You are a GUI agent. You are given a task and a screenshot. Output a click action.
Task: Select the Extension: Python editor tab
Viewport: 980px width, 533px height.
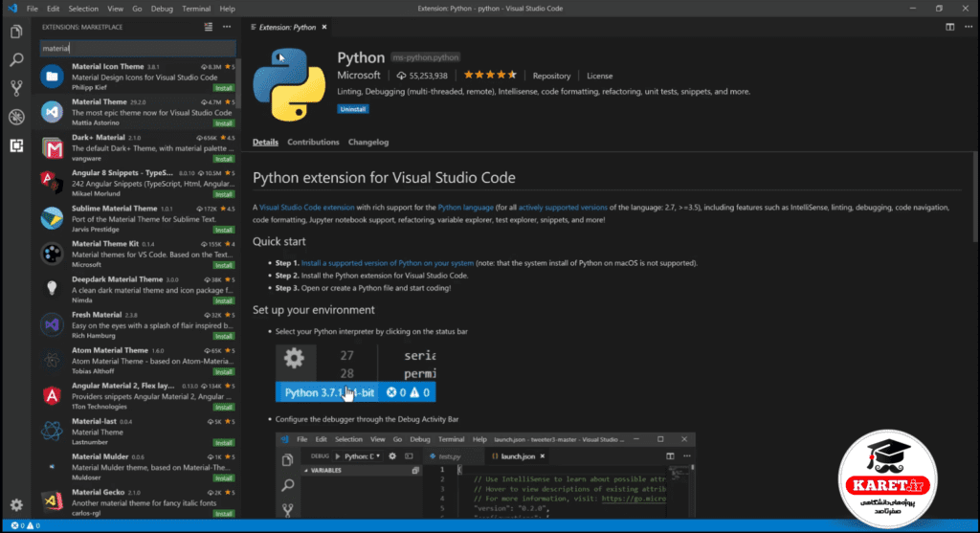click(287, 27)
